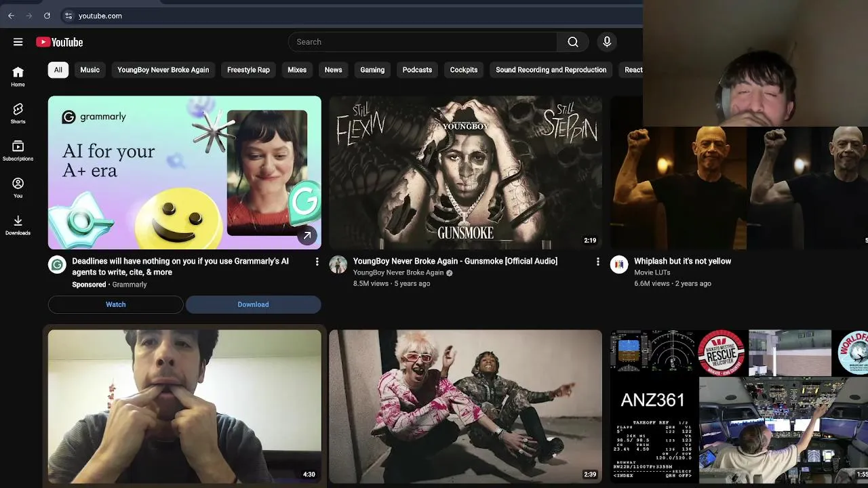Screen dimensions: 868x488
Task: Open YoungBoy Never Broke Again channel name
Action: 398,272
